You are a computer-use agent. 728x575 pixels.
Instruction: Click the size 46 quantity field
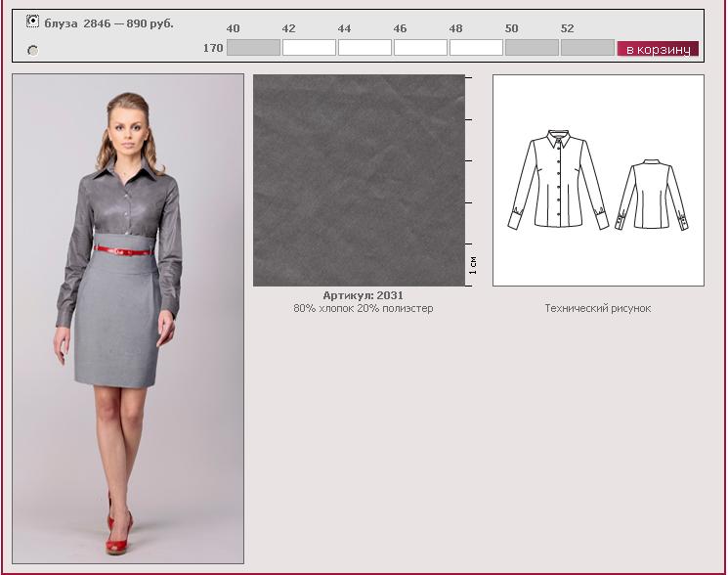coord(420,47)
